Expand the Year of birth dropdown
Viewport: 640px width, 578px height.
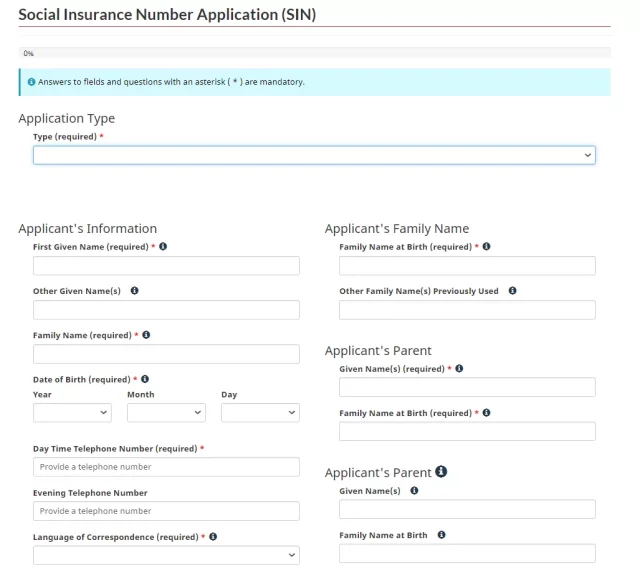pyautogui.click(x=72, y=412)
